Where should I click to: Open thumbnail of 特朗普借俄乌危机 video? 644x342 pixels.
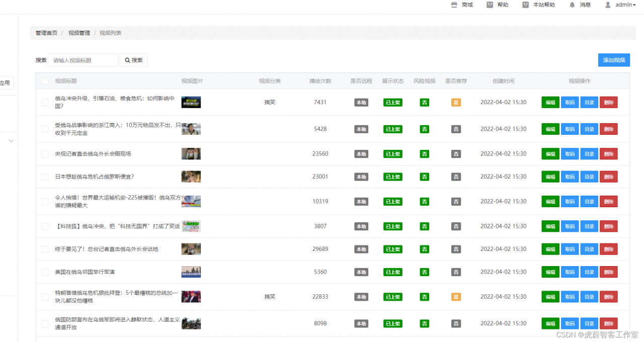coord(191,296)
